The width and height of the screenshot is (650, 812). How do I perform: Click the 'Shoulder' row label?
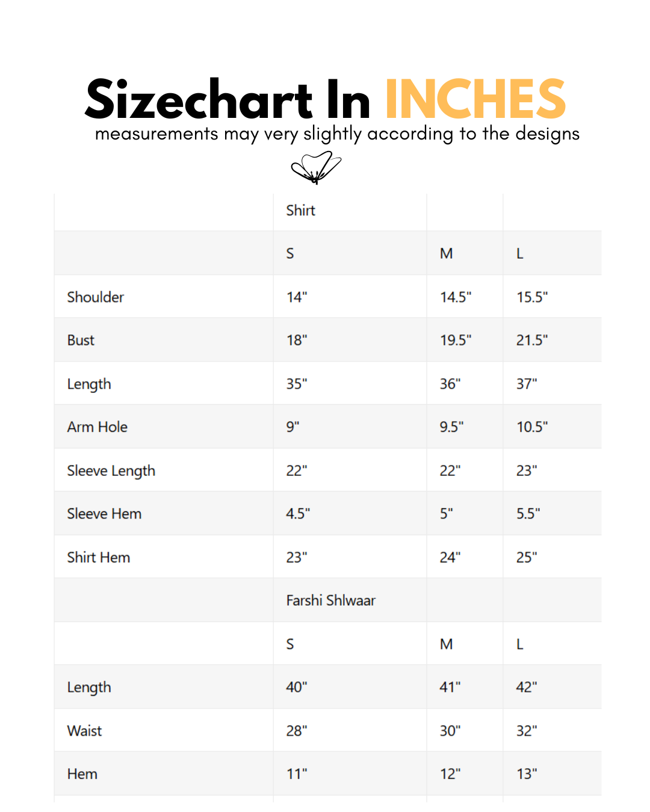(96, 297)
